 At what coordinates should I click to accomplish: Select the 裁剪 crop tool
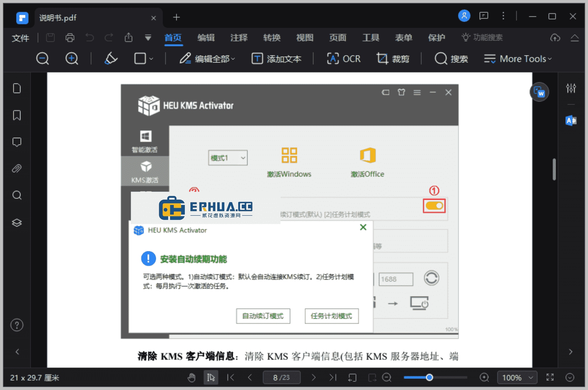click(x=393, y=59)
